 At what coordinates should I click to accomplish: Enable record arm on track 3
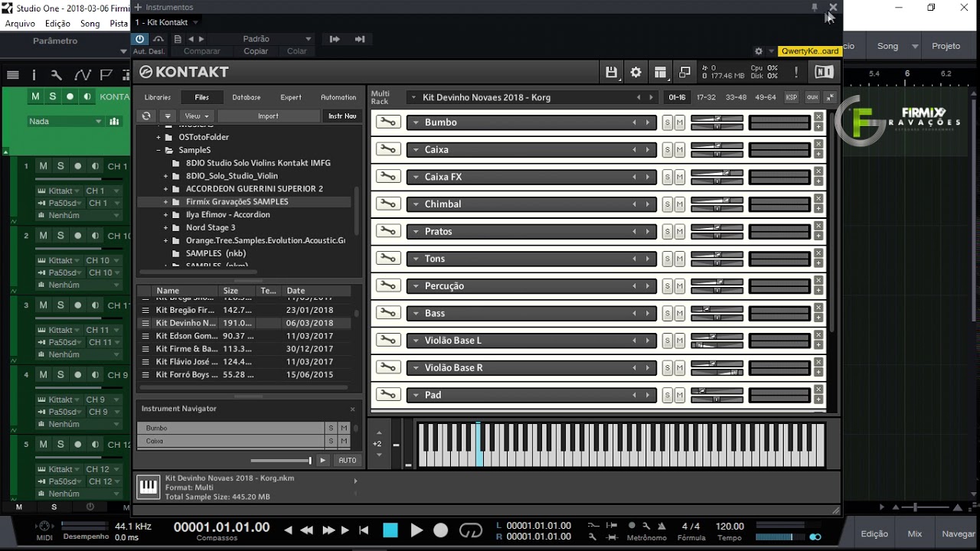pyautogui.click(x=78, y=305)
